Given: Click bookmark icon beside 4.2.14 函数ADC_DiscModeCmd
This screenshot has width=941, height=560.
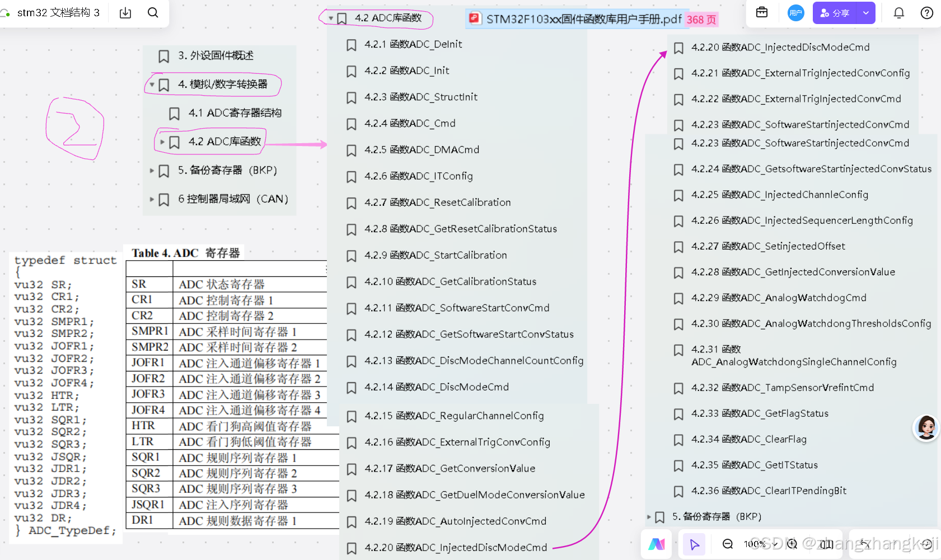Looking at the screenshot, I should point(352,387).
